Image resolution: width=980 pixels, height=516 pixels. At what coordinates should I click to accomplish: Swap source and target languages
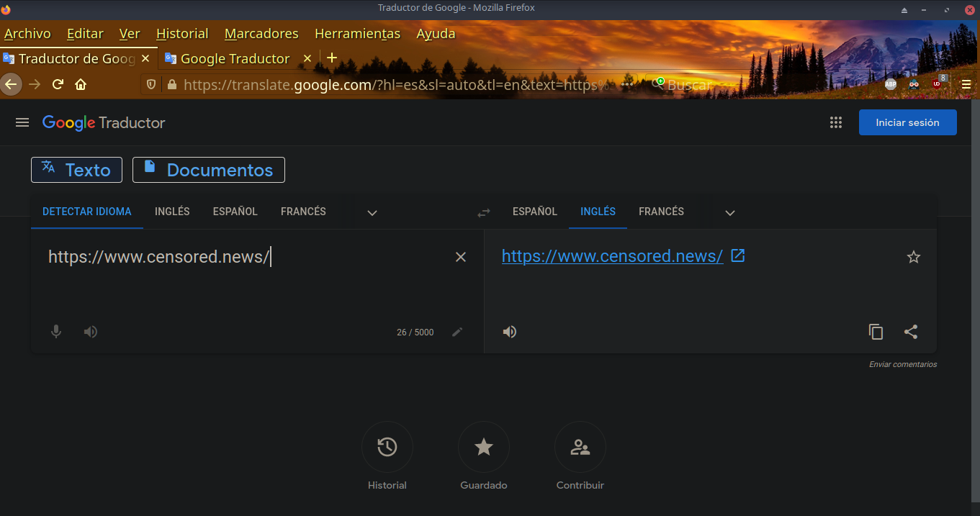(x=484, y=212)
